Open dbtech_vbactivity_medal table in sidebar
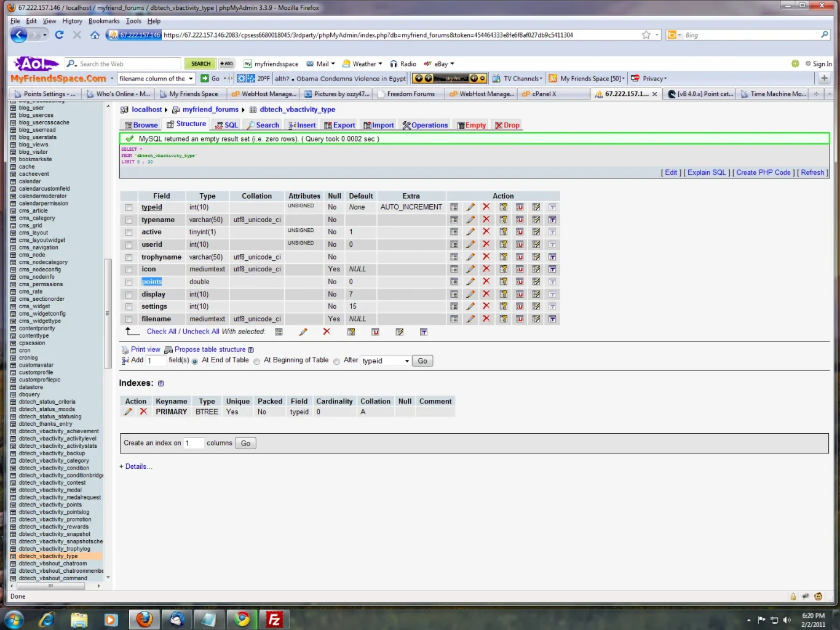 coord(50,490)
